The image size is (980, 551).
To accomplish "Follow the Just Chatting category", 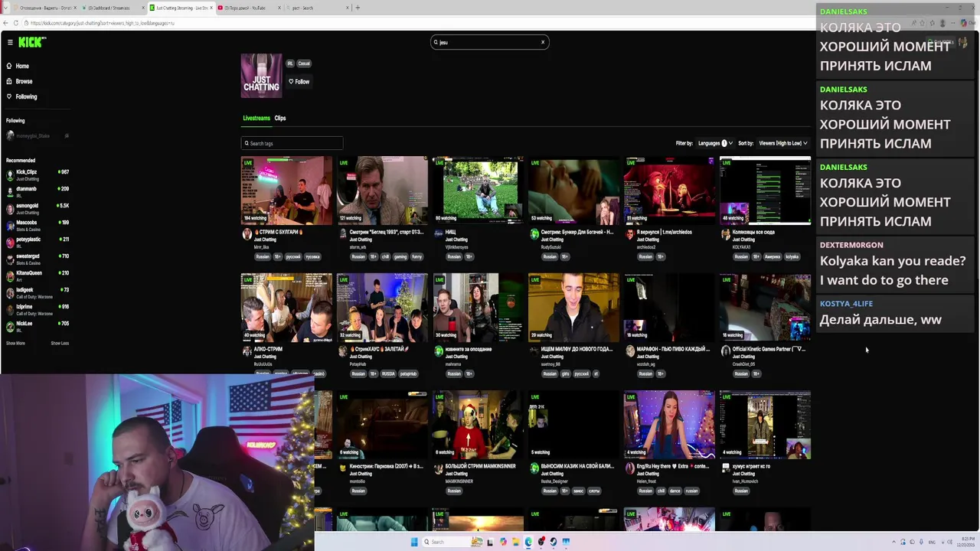I will [x=299, y=82].
